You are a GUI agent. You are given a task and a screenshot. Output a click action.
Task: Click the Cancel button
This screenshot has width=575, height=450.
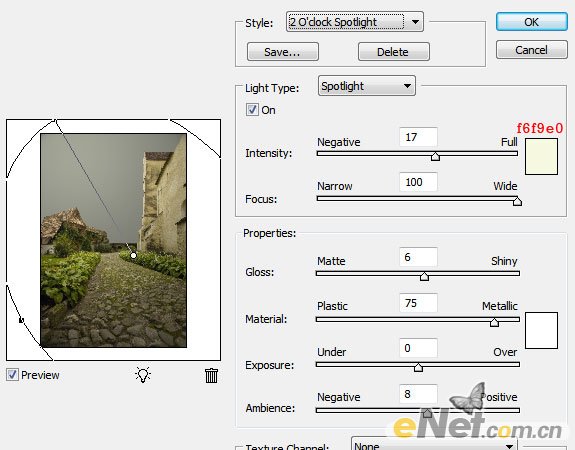tap(531, 50)
